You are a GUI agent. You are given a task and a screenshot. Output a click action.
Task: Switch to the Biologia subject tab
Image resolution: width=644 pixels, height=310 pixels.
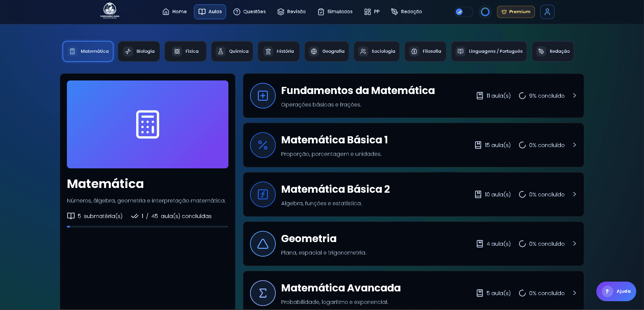point(139,51)
